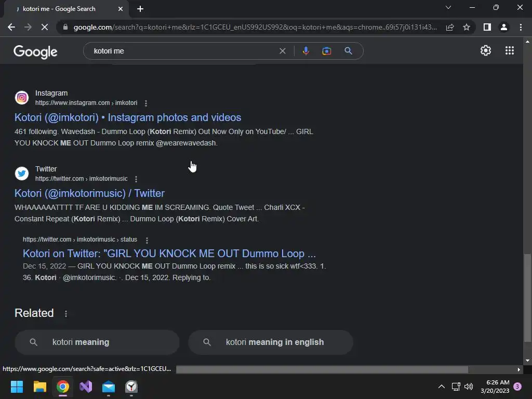Submit search with magnifier icon
The height and width of the screenshot is (399, 532).
click(x=348, y=51)
